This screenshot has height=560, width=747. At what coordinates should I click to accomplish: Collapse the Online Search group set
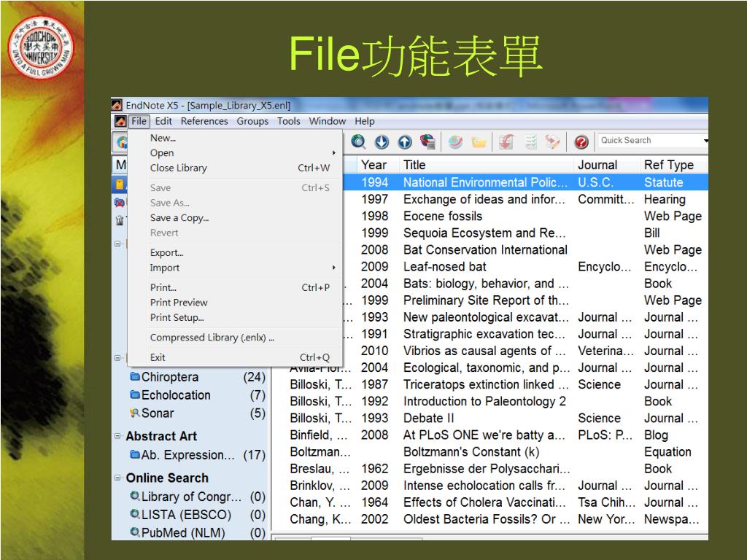click(x=117, y=477)
